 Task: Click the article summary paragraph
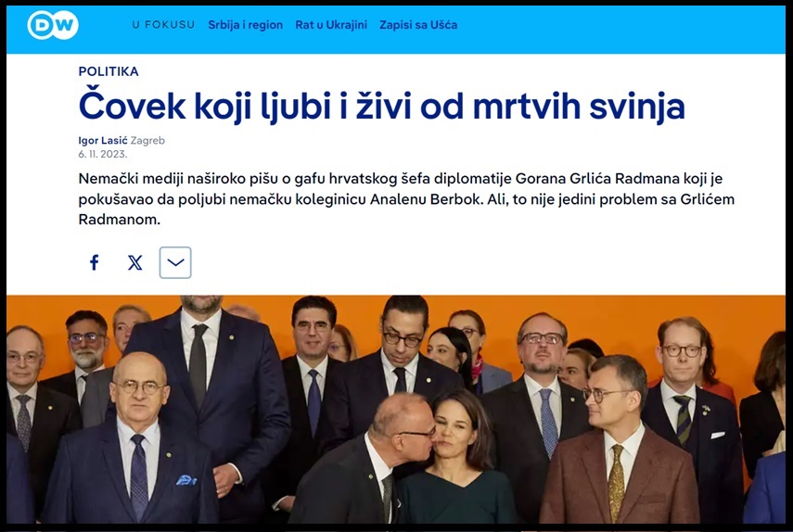tap(406, 199)
